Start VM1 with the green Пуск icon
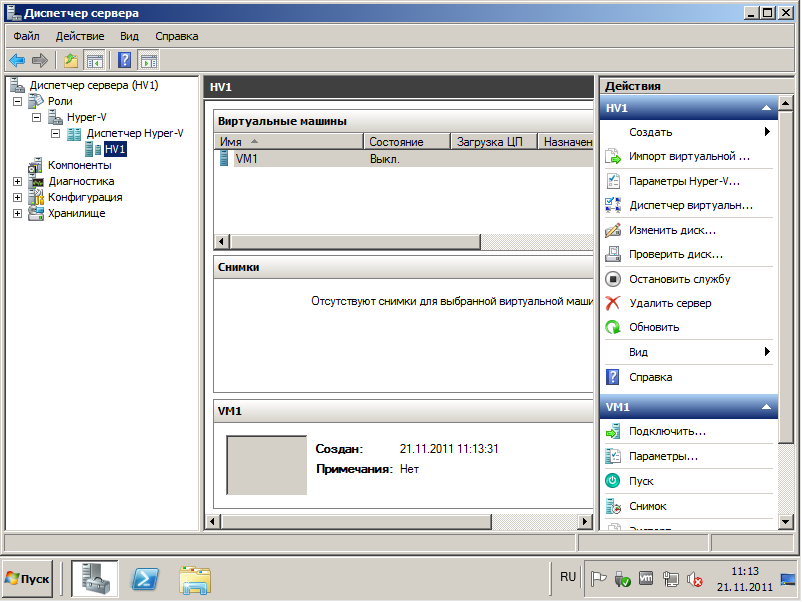 click(x=613, y=481)
